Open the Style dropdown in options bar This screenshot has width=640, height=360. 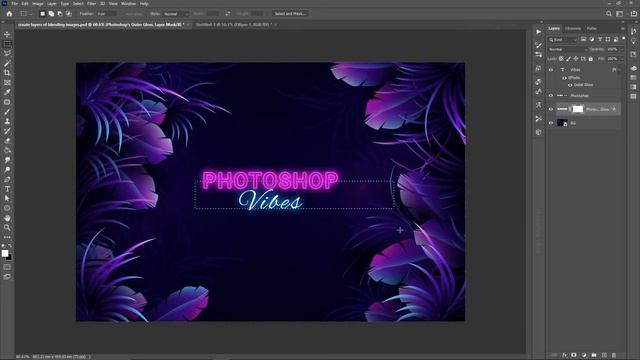click(x=176, y=14)
